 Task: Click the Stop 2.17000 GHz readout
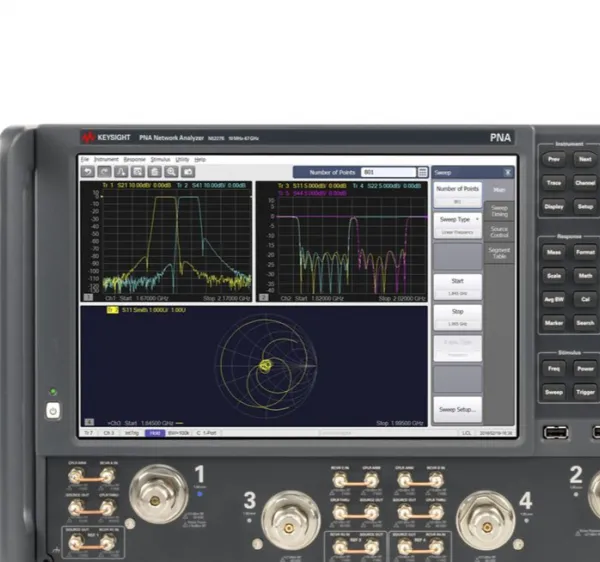227,298
